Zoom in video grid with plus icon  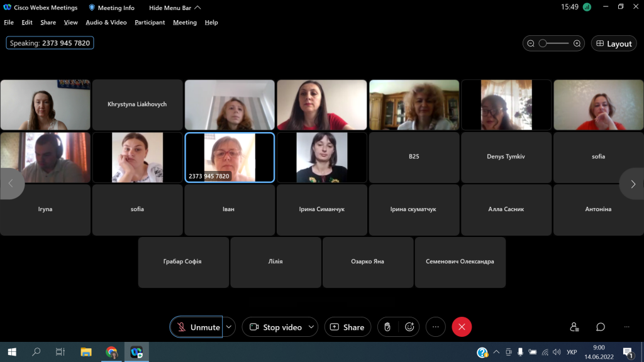(577, 43)
